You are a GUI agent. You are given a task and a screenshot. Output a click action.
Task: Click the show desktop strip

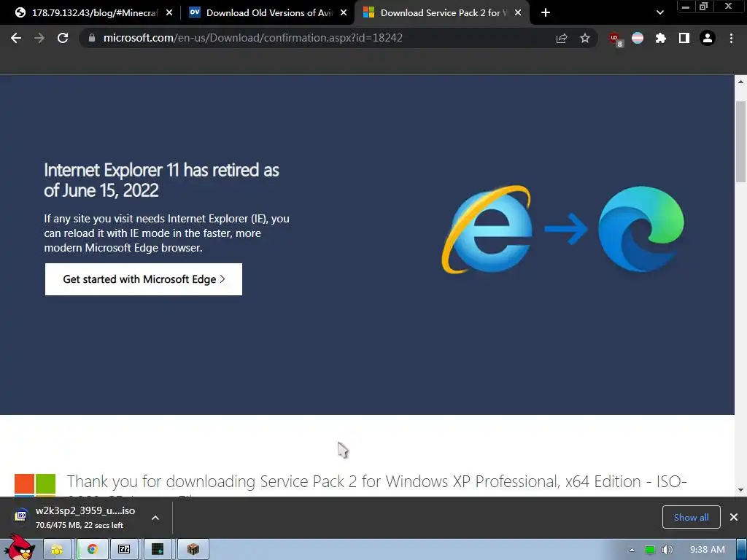point(742,550)
